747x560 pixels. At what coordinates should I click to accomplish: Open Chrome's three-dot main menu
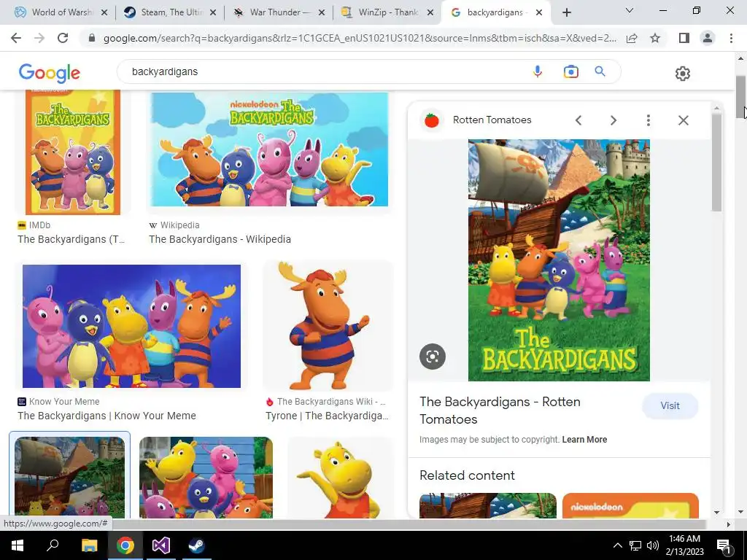[x=731, y=38]
